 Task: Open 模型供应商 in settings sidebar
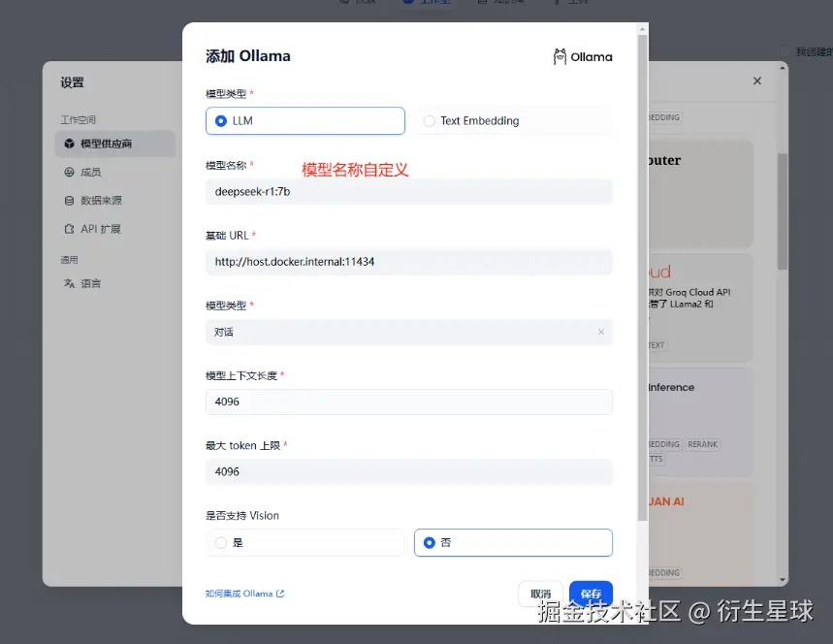click(115, 144)
